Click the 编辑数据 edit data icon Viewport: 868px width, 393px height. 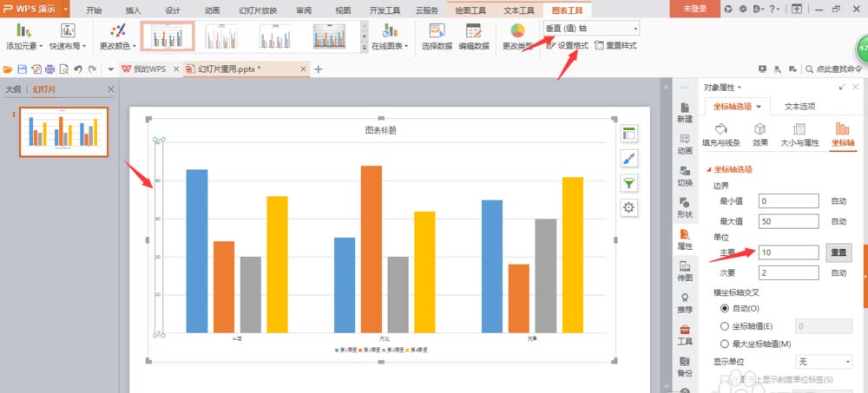473,31
